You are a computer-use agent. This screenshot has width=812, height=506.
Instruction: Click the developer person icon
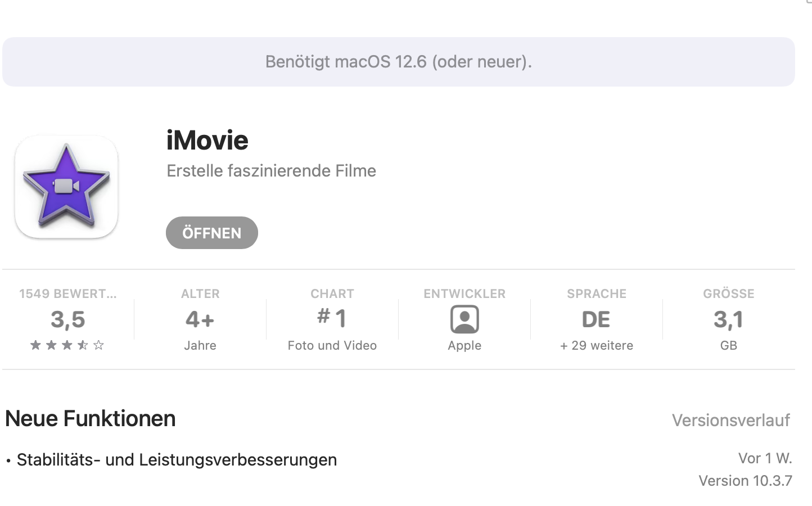click(x=464, y=319)
